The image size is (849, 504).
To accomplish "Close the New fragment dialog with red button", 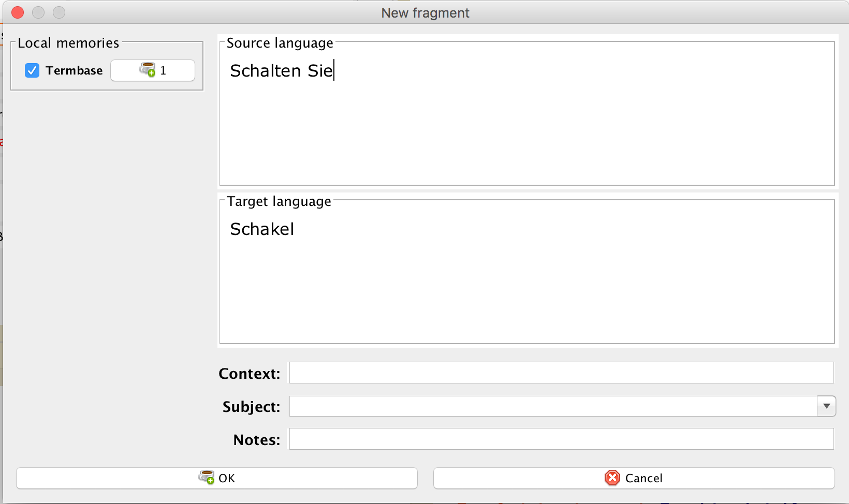I will coord(18,12).
